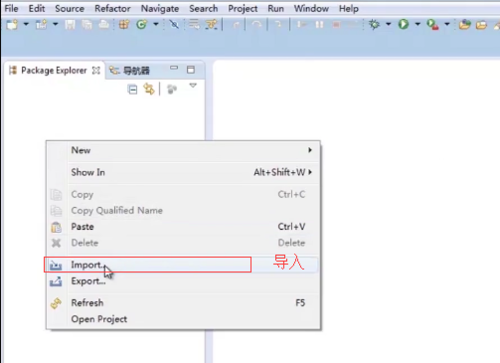Choose Paste in the context menu

(183, 227)
